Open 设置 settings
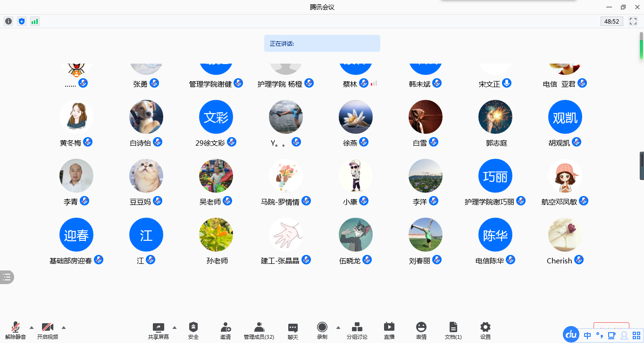The height and width of the screenshot is (343, 644). tap(485, 330)
